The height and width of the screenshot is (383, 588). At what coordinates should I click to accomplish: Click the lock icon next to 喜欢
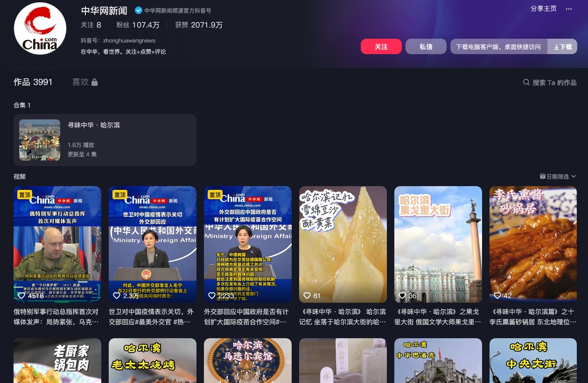point(95,82)
